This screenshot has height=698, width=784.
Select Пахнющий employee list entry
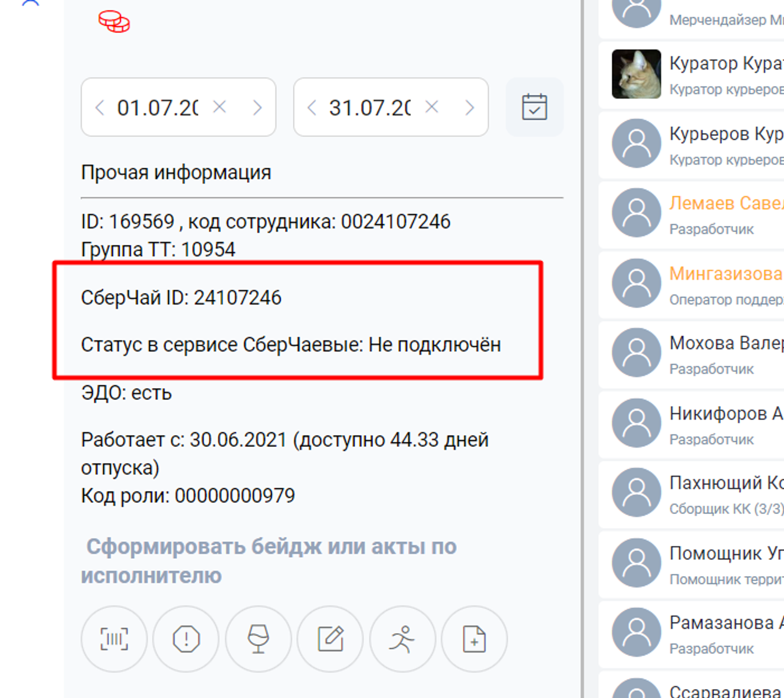click(691, 494)
